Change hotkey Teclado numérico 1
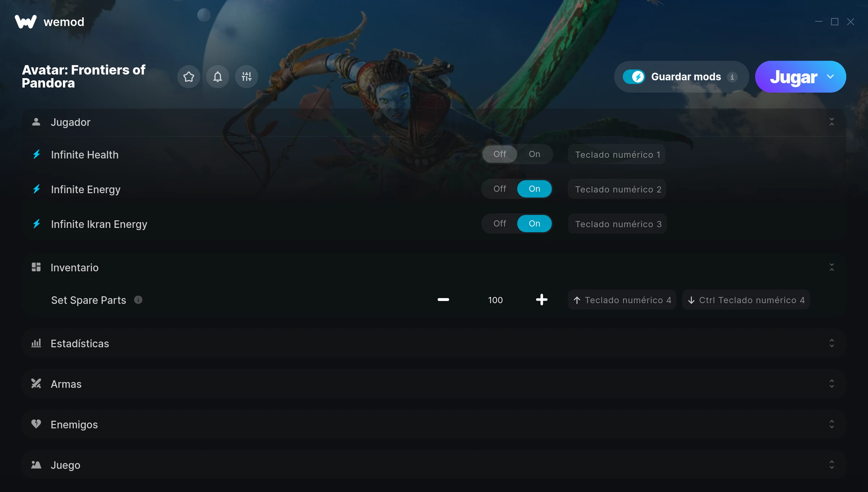The width and height of the screenshot is (868, 492). click(617, 154)
